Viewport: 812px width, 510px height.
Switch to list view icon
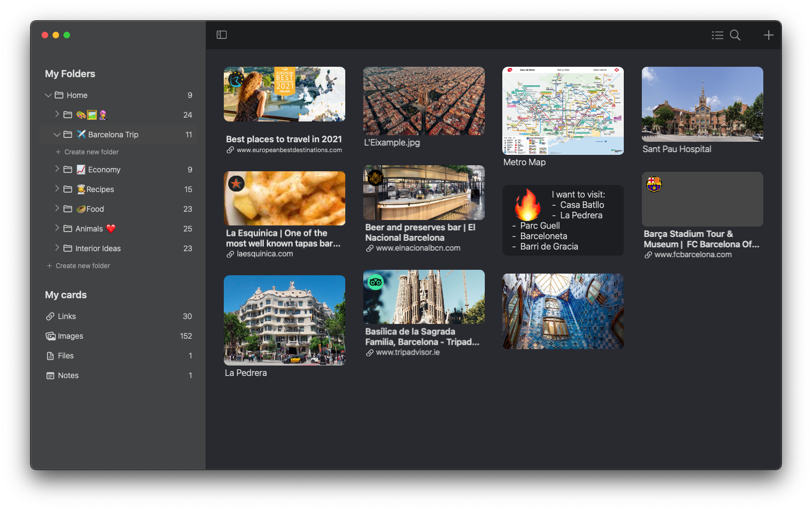(717, 35)
